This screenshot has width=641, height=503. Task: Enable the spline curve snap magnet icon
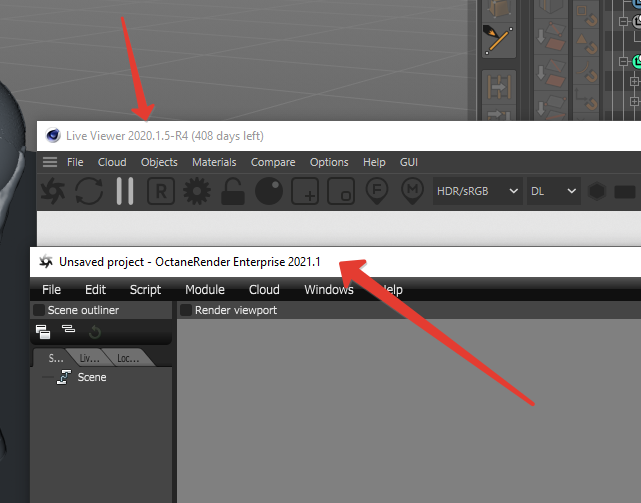point(586,72)
